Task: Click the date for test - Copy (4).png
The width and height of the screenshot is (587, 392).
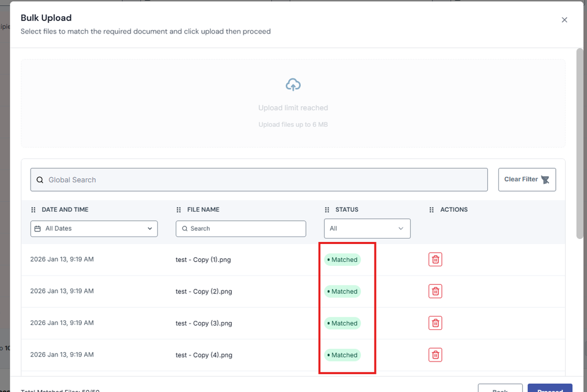Action: (62, 354)
